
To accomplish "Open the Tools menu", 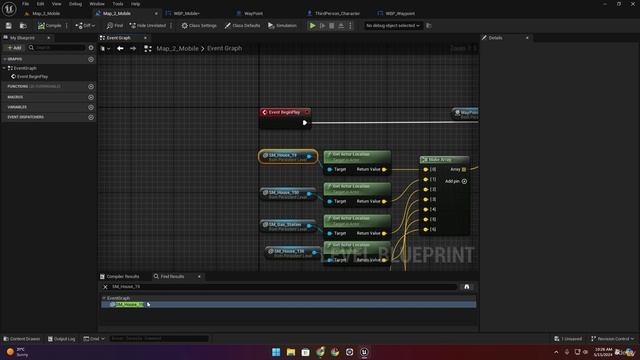I will point(118,4).
